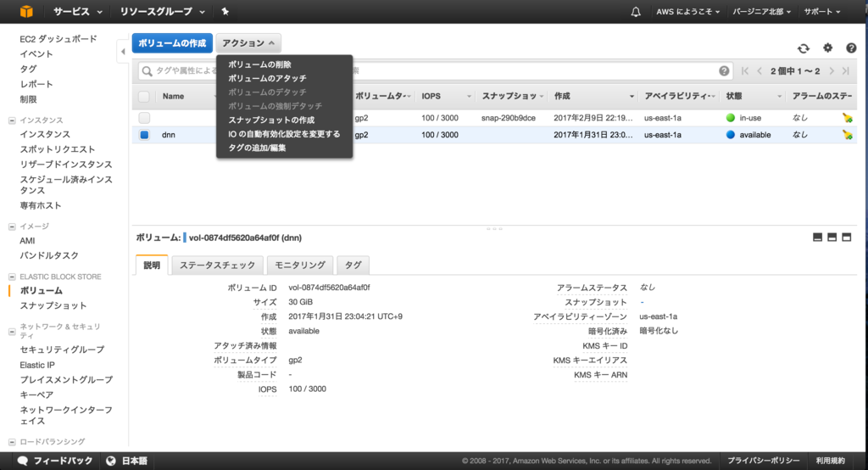Screen dimensions: 868x470
Task: Open the AMI sidebar link
Action: pos(27,241)
